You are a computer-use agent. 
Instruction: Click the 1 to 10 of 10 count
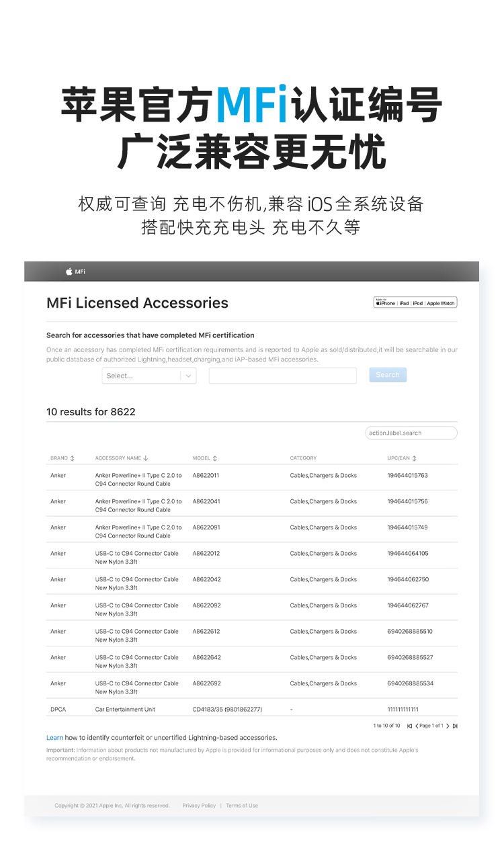coord(386,726)
